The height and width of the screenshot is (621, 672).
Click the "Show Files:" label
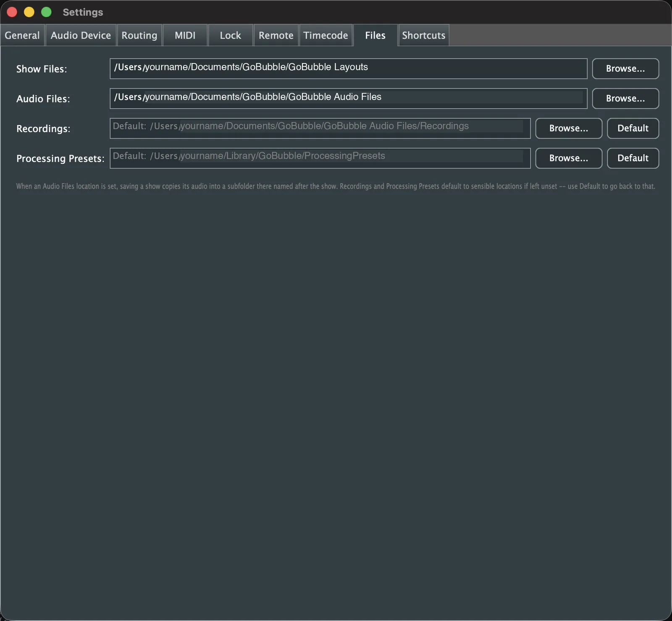click(x=42, y=69)
